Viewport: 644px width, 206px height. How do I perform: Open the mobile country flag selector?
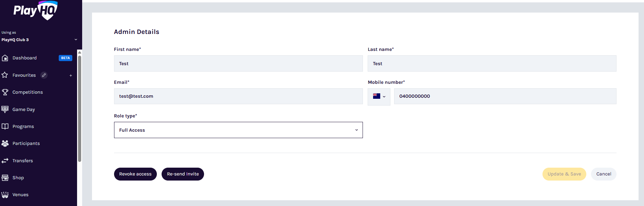(379, 96)
